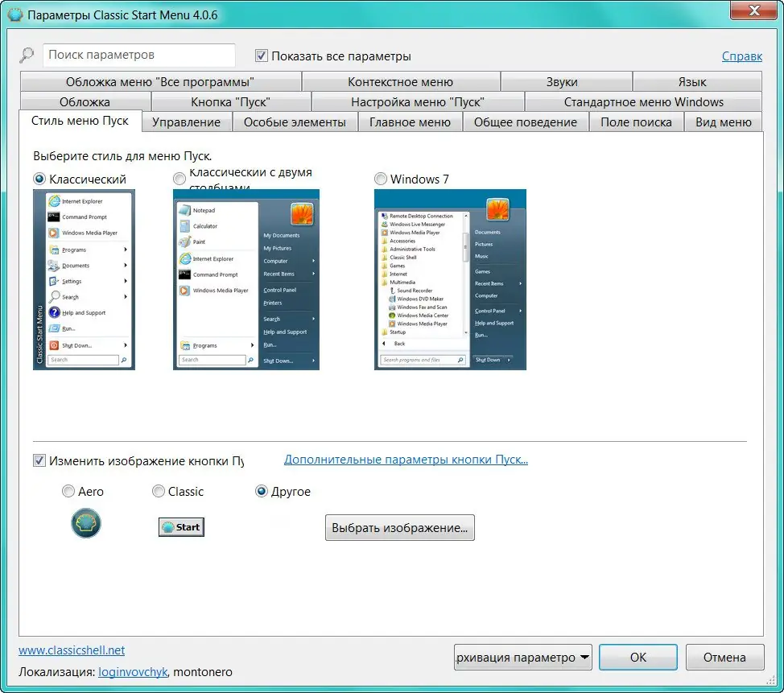Viewport: 784px width, 693px height.
Task: Close the Classic Start Menu settings window
Action: (x=754, y=10)
